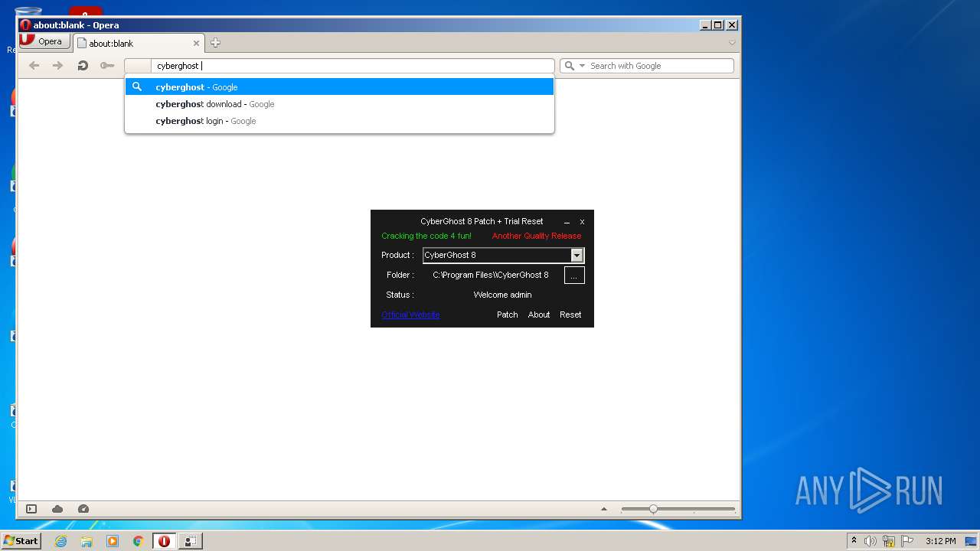Toggle the Opera panels icon
Viewport: 980px width, 551px height.
click(31, 509)
